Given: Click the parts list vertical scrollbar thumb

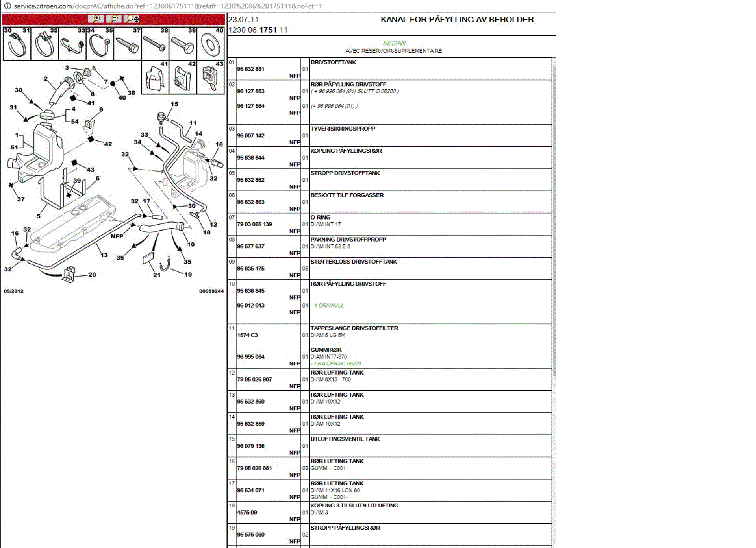Looking at the screenshot, I should pyautogui.click(x=554, y=220).
